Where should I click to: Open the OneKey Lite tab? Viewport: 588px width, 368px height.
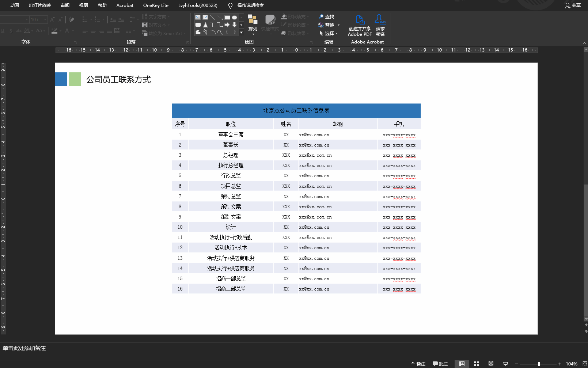[156, 5]
